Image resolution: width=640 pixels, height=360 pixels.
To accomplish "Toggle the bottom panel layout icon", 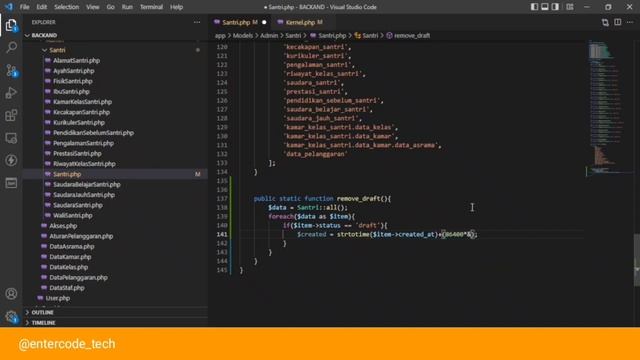I will click(545, 7).
